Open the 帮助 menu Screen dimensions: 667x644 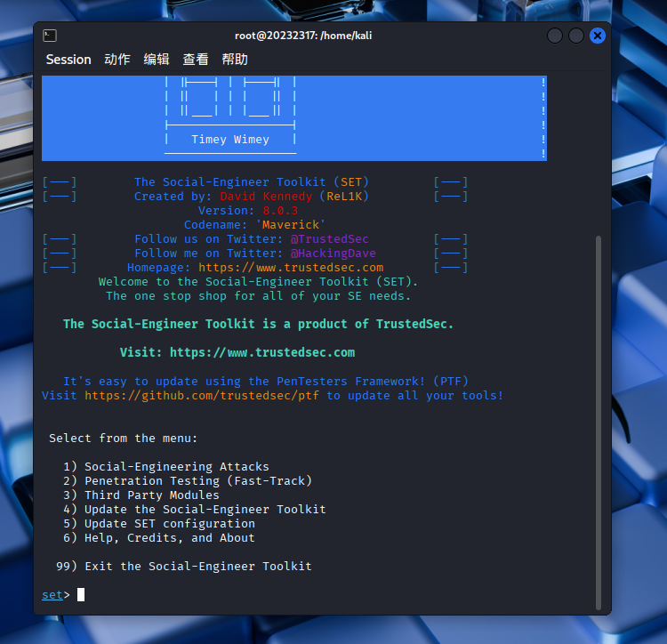click(235, 60)
